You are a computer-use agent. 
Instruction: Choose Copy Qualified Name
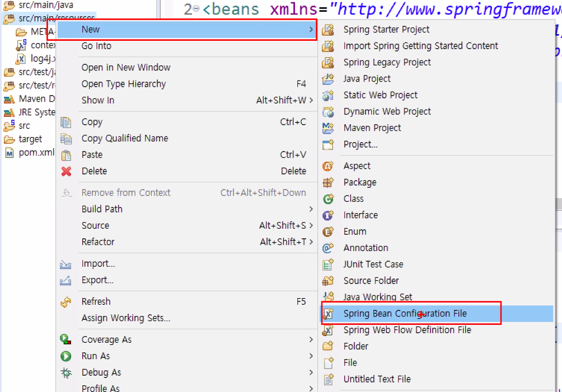187,138
